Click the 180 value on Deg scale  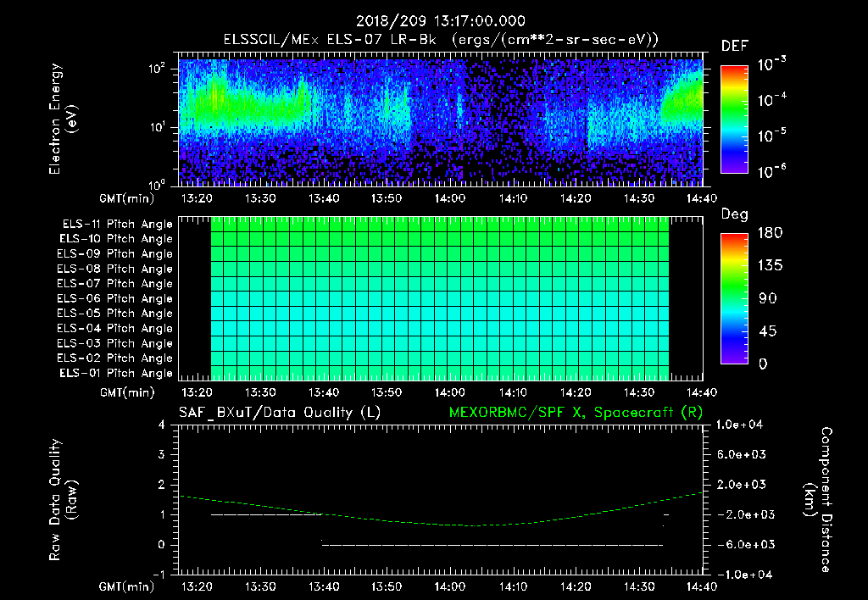(770, 233)
